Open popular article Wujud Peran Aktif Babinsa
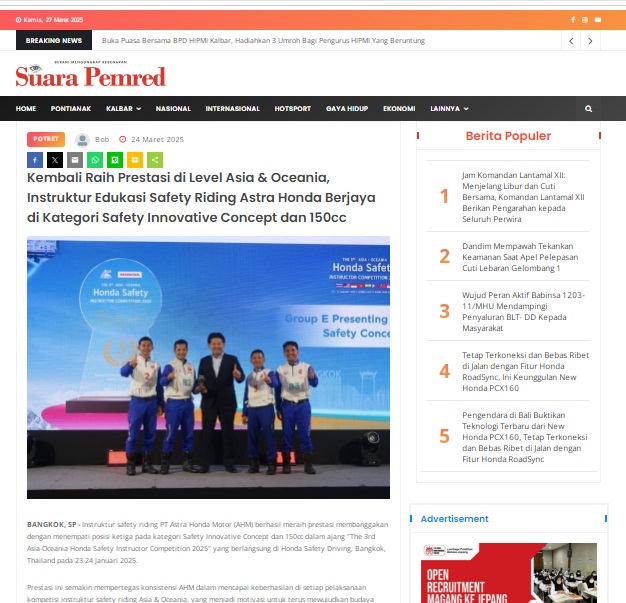Viewport: 626px width, 603px height. (x=523, y=311)
